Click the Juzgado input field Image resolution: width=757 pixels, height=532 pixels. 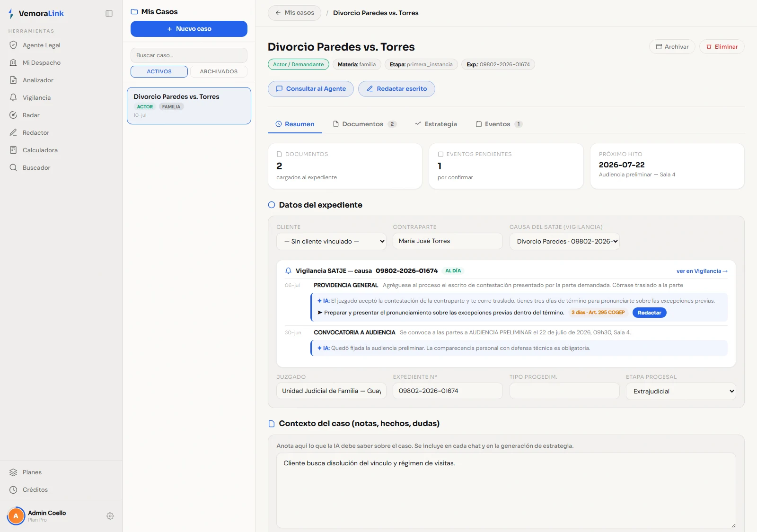(x=331, y=391)
